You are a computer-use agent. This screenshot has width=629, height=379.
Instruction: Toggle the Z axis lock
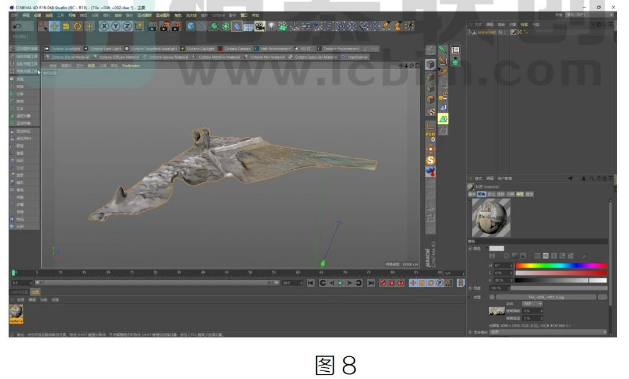click(x=127, y=26)
